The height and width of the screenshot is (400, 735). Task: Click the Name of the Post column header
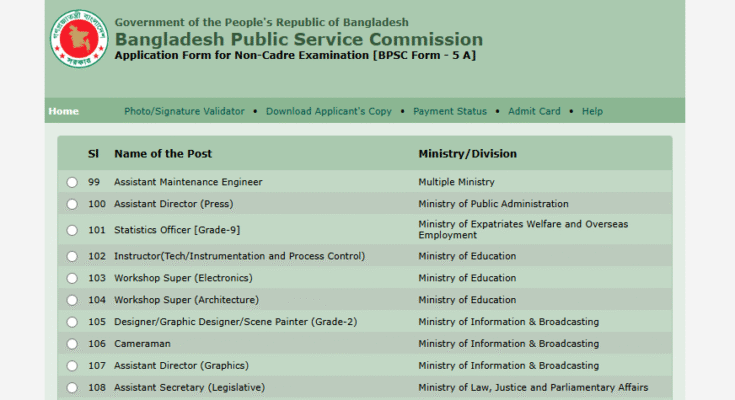click(163, 154)
